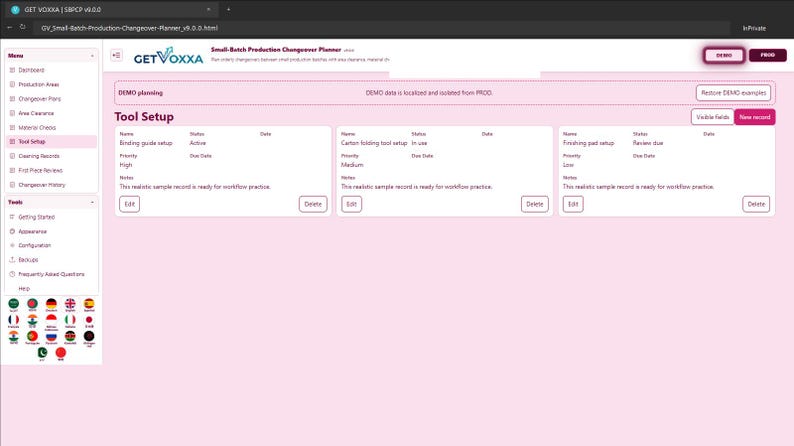Image resolution: width=794 pixels, height=446 pixels.
Task: Click the browser address bar
Action: click(x=382, y=28)
